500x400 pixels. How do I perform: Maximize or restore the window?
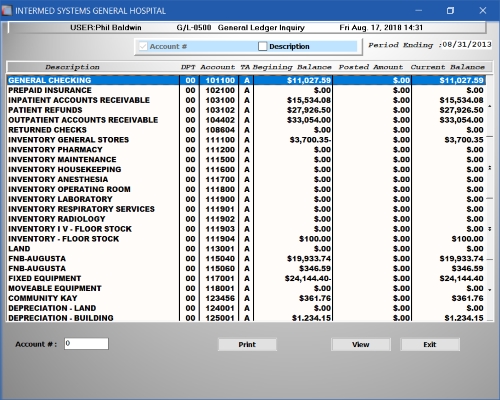point(450,11)
